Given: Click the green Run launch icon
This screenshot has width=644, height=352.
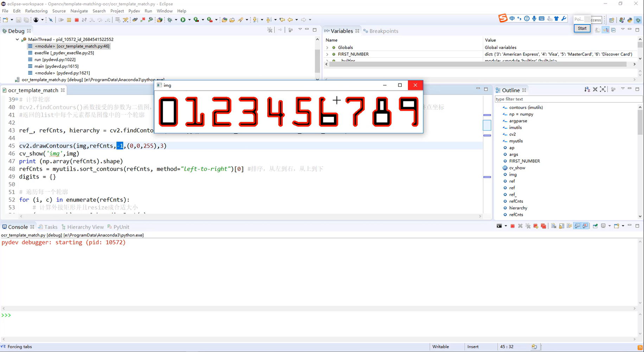Looking at the screenshot, I should pos(183,20).
